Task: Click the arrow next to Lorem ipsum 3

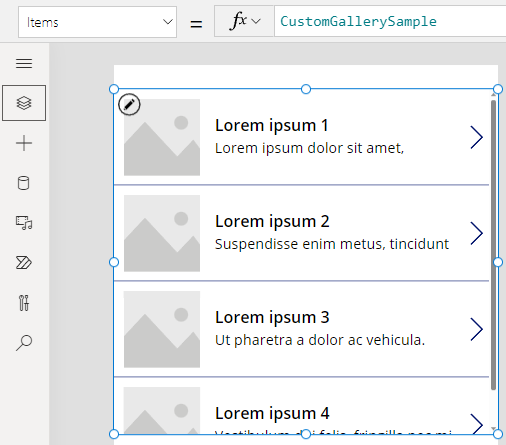Action: (477, 329)
